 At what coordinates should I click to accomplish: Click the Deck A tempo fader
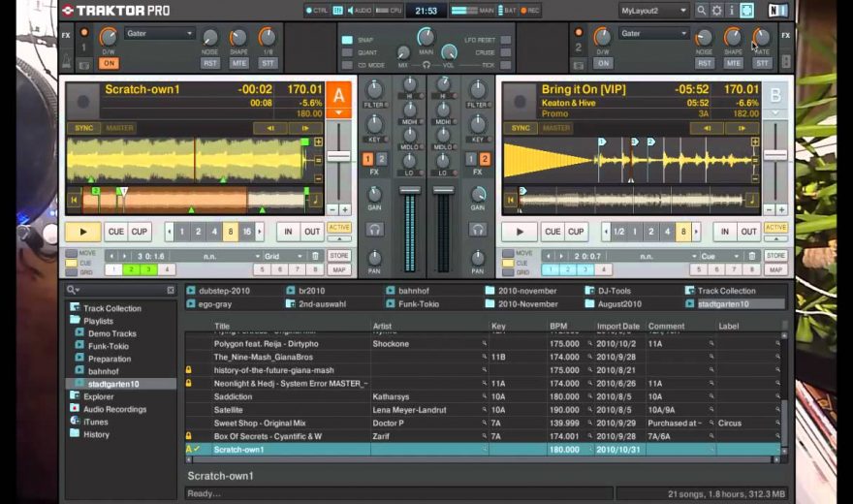pos(338,157)
